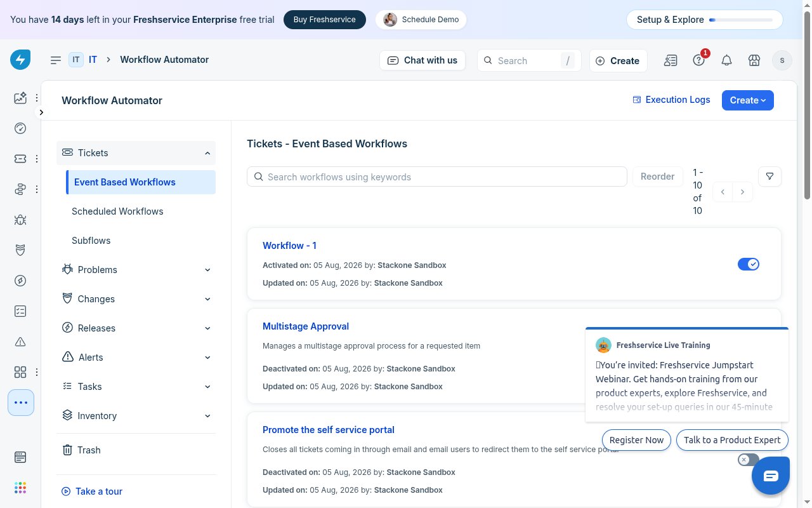Click Talk to a Product Expert
Viewport: 812px width, 508px height.
click(732, 440)
